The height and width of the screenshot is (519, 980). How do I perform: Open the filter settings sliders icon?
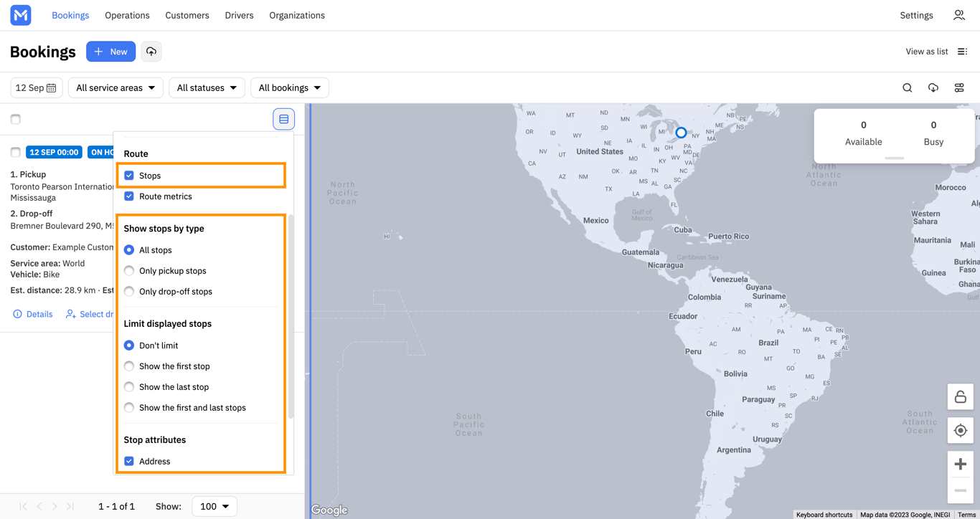(x=959, y=87)
